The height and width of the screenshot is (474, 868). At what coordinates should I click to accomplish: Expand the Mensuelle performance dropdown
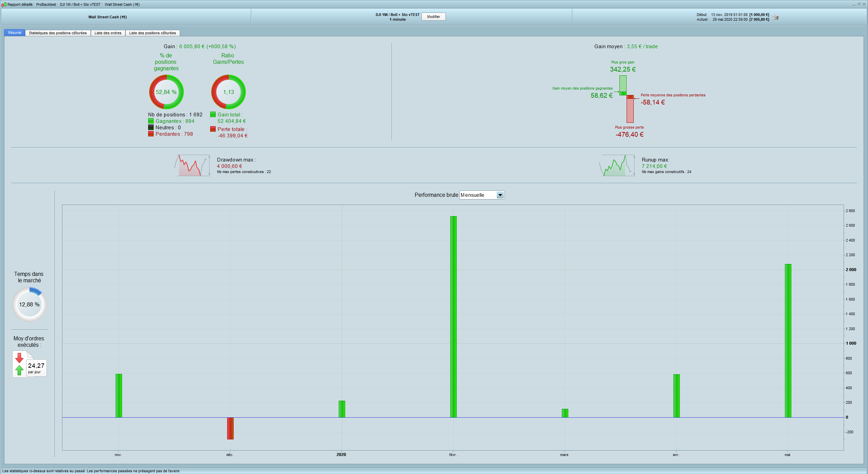click(x=500, y=195)
